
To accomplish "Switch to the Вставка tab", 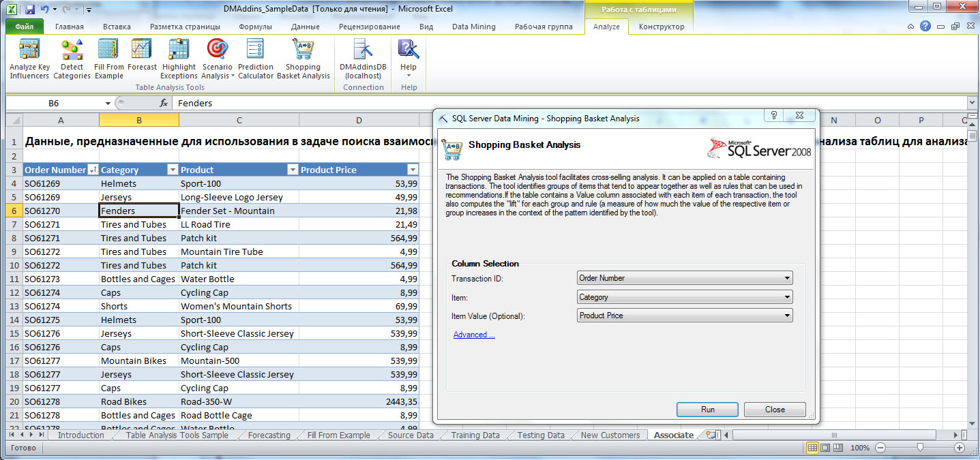I will 117,27.
